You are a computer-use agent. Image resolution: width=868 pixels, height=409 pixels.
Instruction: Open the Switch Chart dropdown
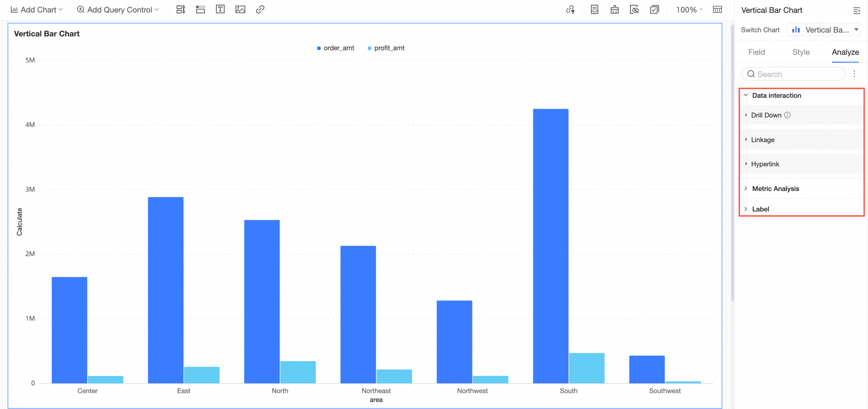pos(824,30)
